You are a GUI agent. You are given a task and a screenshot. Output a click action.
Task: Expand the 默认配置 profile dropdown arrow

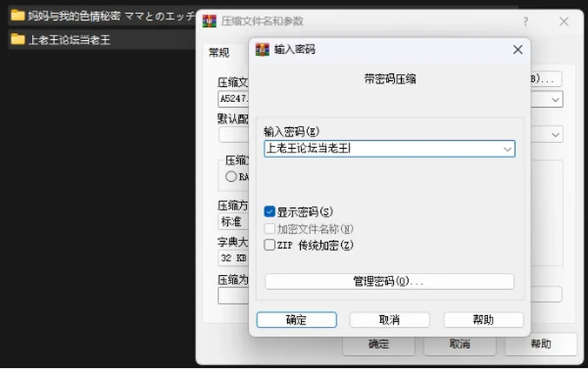tap(555, 135)
